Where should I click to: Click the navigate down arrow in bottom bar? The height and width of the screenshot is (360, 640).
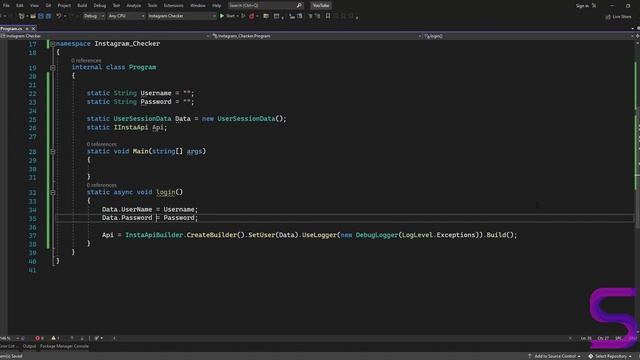82,338
